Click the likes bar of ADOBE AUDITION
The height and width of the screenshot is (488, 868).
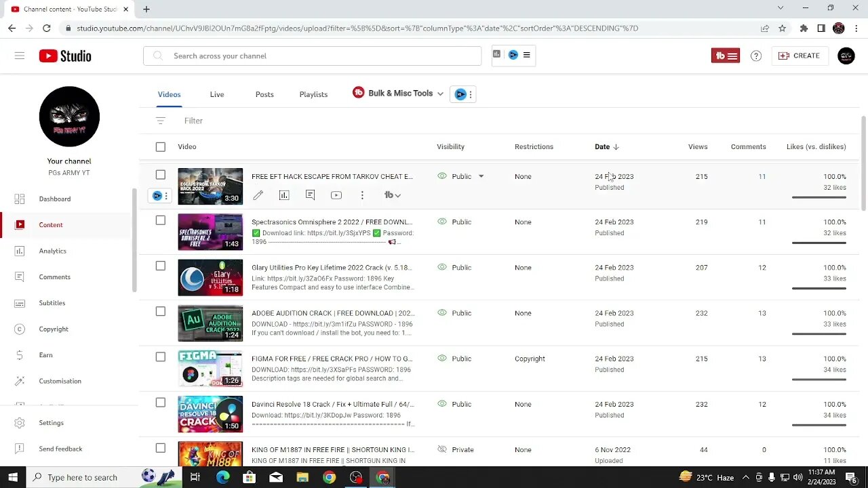(x=818, y=333)
